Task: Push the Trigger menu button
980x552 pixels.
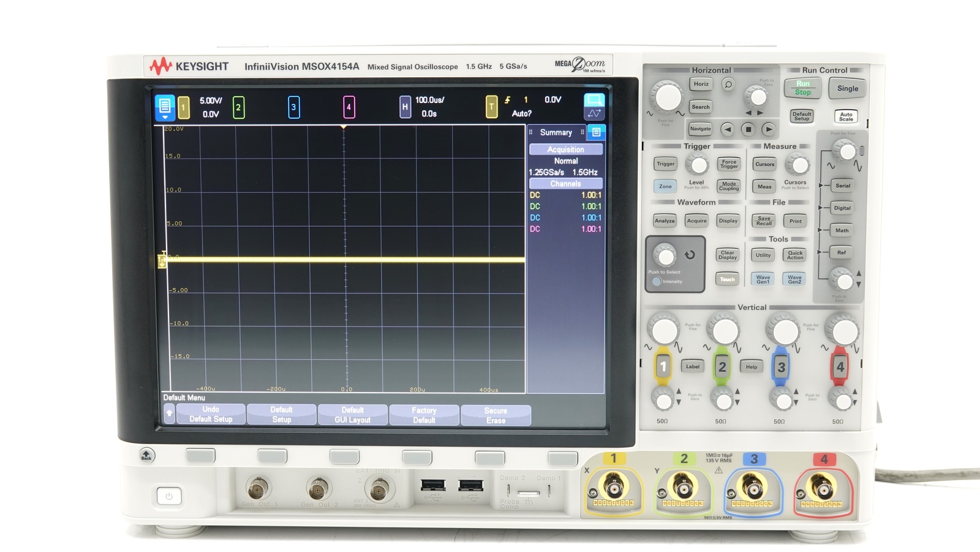Action: (x=666, y=164)
